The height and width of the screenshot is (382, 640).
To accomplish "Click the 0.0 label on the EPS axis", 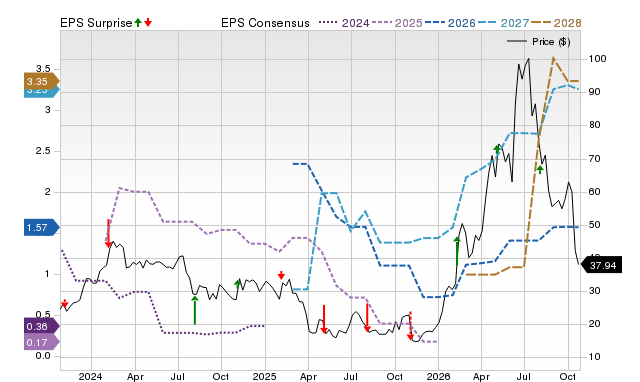I will coord(43,356).
